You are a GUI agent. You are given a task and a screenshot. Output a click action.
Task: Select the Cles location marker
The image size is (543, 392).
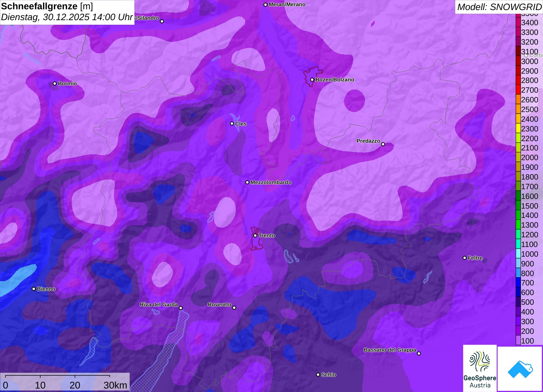click(232, 124)
